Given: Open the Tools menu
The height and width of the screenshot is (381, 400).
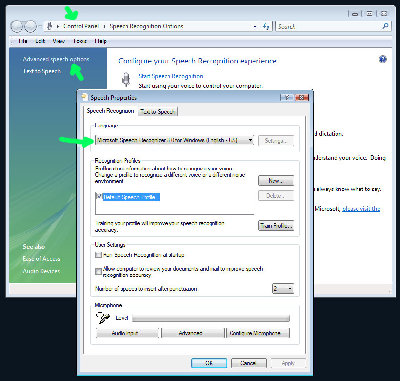Looking at the screenshot, I should coord(80,41).
